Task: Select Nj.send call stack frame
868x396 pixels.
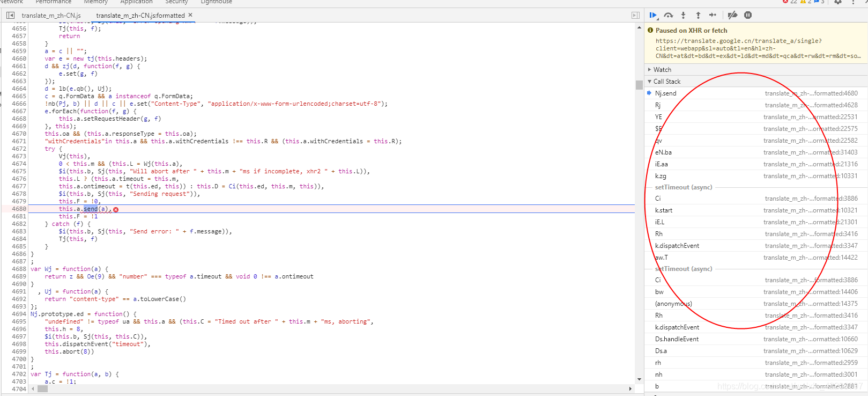Action: click(756, 93)
